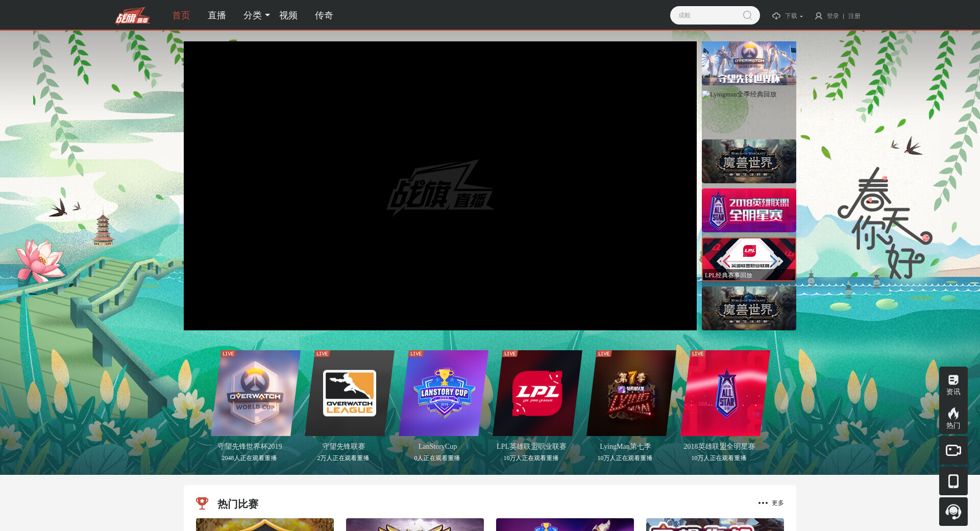Open the hot (热门) flame icon
Image resolution: width=980 pixels, height=531 pixels.
click(953, 418)
